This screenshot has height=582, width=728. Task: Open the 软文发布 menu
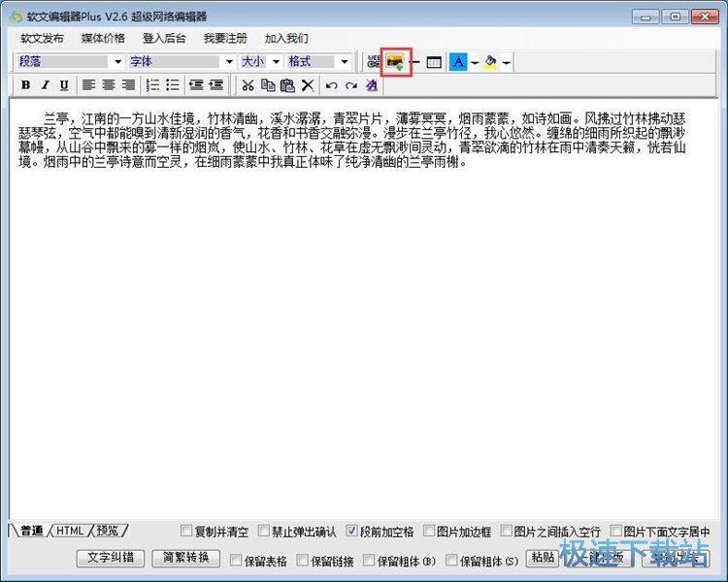tap(43, 38)
